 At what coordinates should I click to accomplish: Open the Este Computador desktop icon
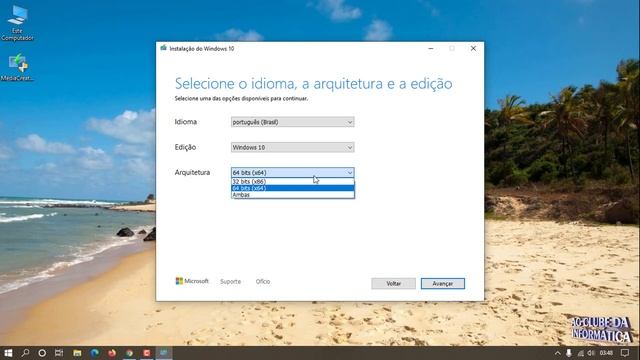point(17,23)
